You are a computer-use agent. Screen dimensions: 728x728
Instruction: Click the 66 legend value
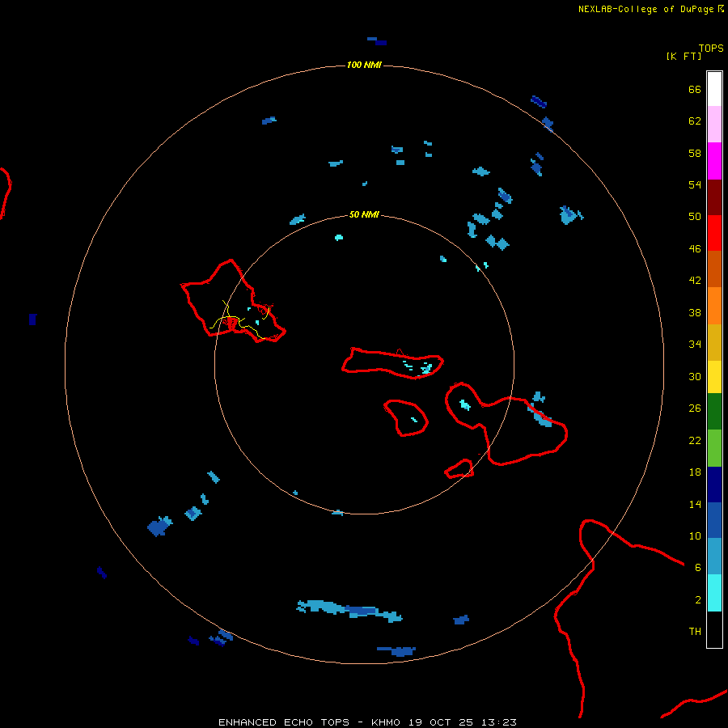pyautogui.click(x=695, y=90)
